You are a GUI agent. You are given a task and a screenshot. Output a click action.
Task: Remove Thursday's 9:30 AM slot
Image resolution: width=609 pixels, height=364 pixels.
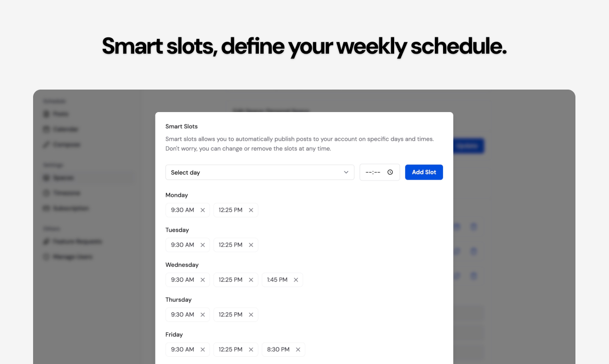[202, 314]
